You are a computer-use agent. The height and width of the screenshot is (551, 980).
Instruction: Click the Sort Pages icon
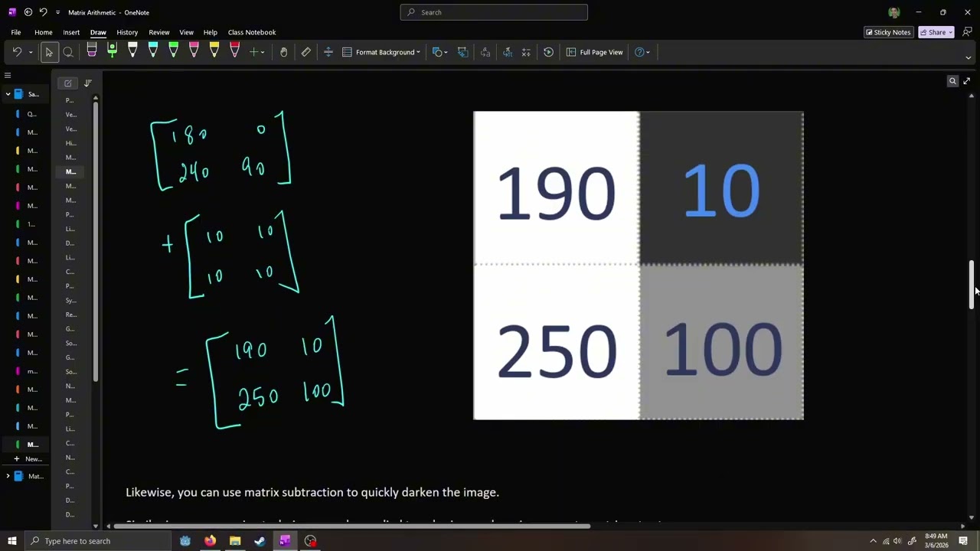coord(87,83)
